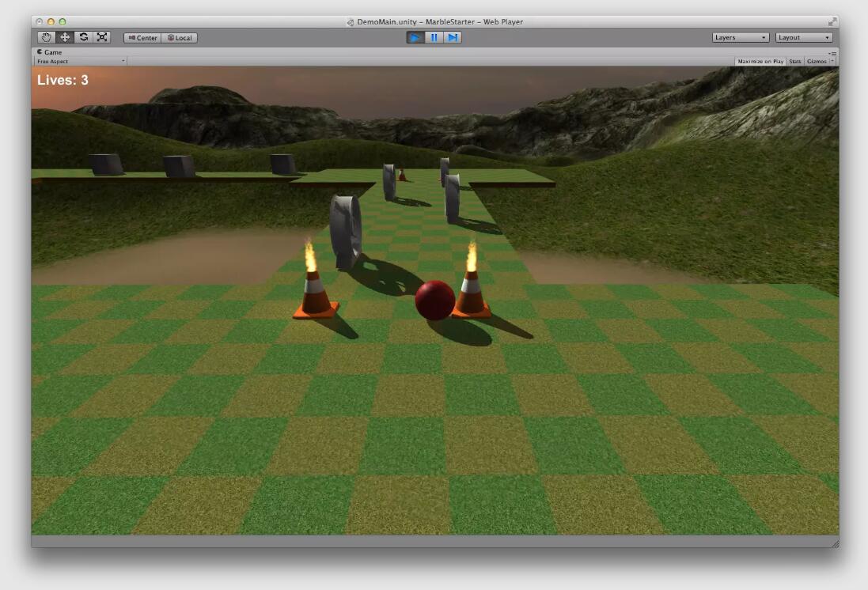
Task: Click the red marble in game view
Action: 435,301
